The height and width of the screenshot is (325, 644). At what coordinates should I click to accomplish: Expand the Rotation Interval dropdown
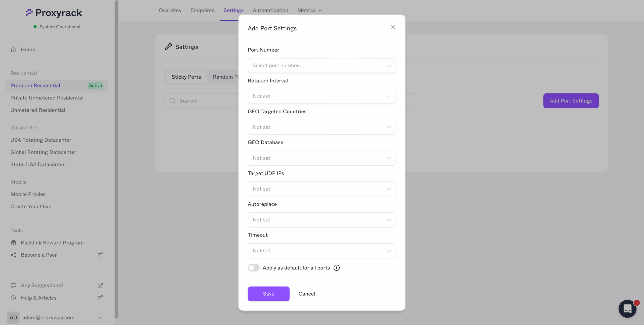(321, 97)
